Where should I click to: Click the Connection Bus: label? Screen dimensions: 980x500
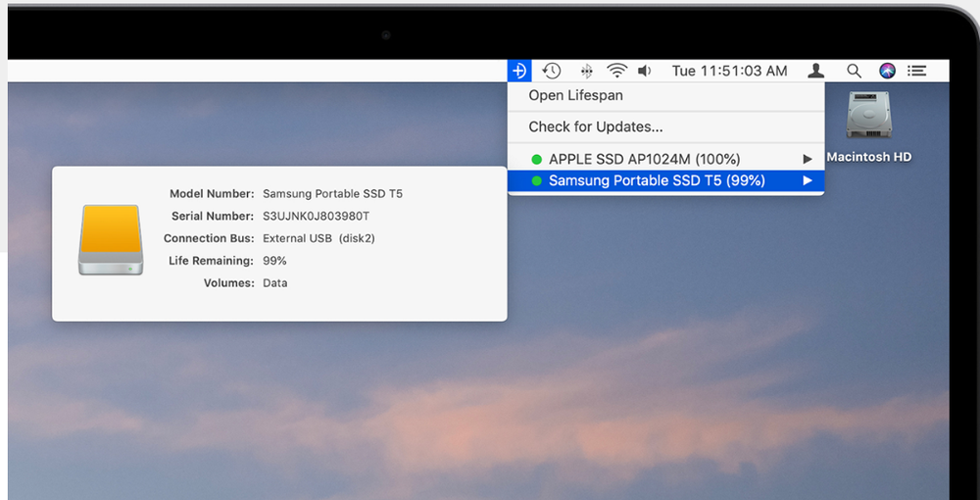tap(209, 238)
